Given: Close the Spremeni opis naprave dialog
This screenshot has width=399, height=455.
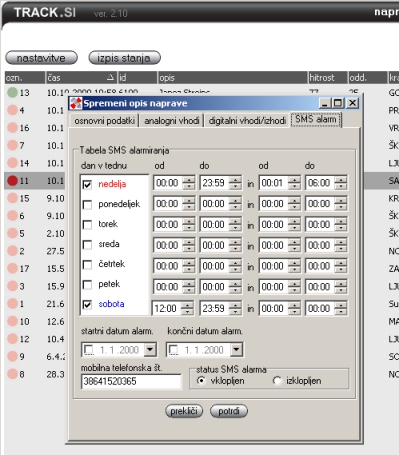Looking at the screenshot, I should pos(352,103).
